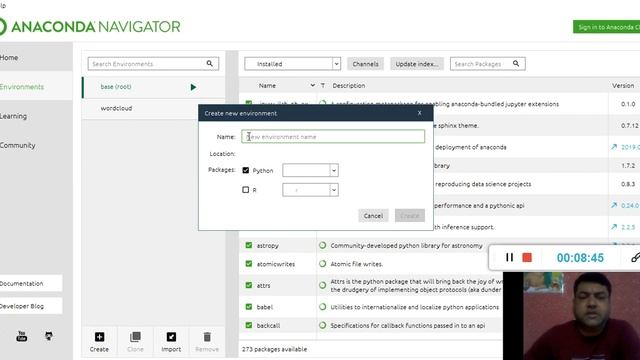The height and width of the screenshot is (360, 640).
Task: Click the status circle icon for backcall
Action: [322, 325]
